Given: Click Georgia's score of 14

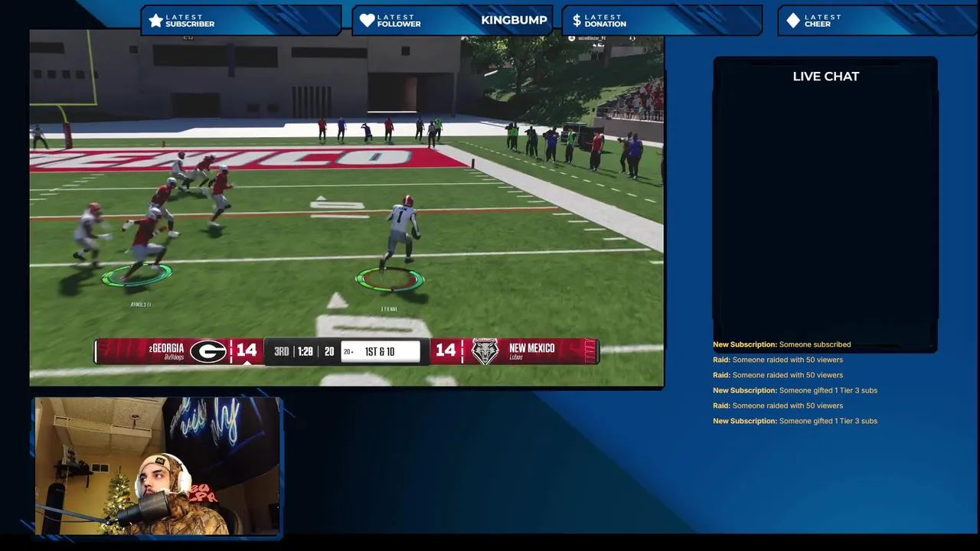Looking at the screenshot, I should 247,350.
